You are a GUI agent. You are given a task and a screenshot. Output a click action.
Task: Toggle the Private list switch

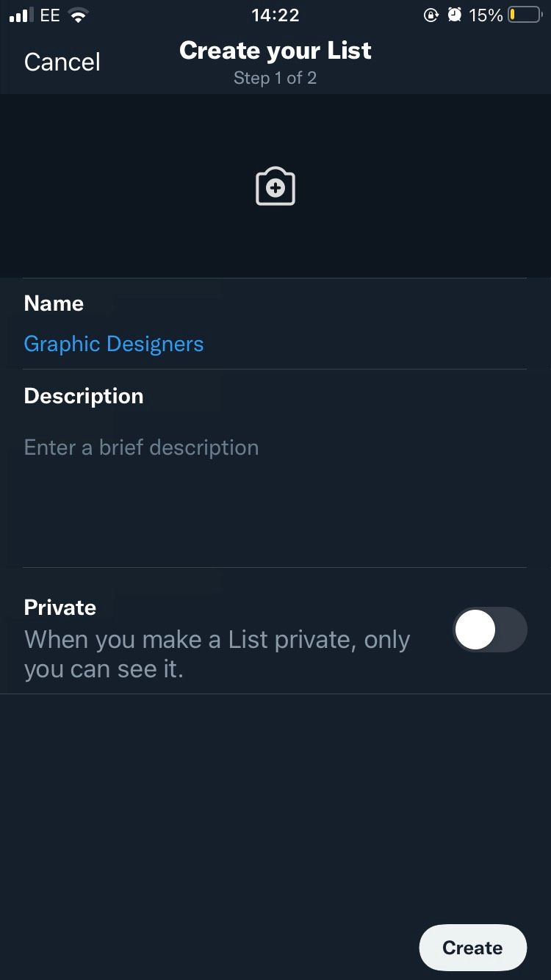pos(490,630)
